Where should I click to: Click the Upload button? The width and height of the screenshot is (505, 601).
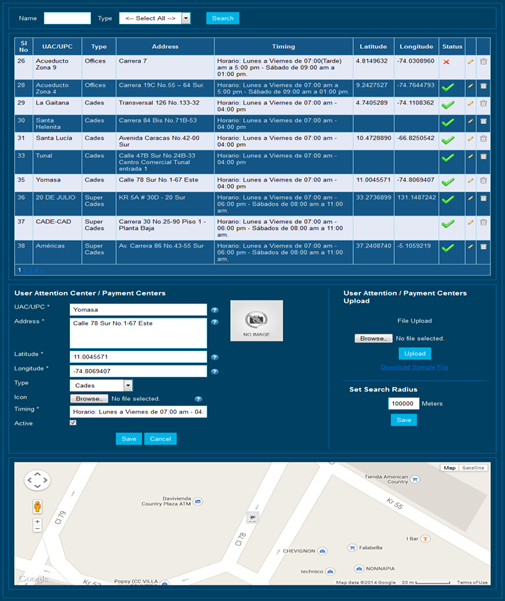click(x=415, y=353)
